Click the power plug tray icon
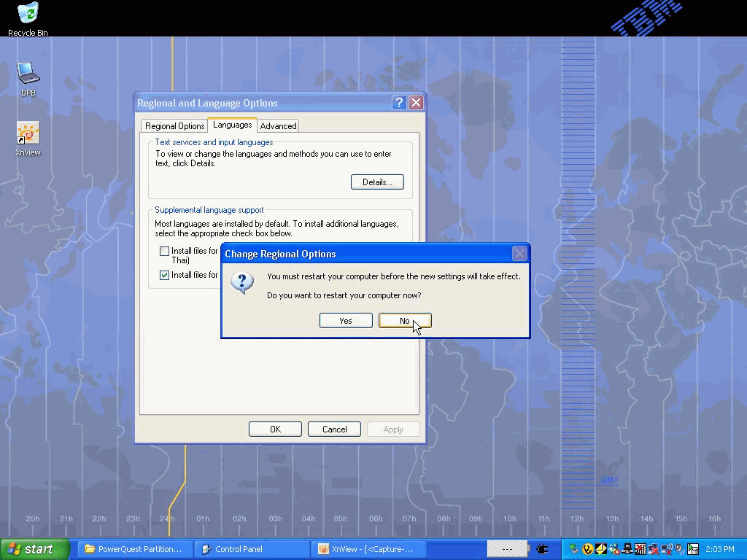 (x=542, y=549)
